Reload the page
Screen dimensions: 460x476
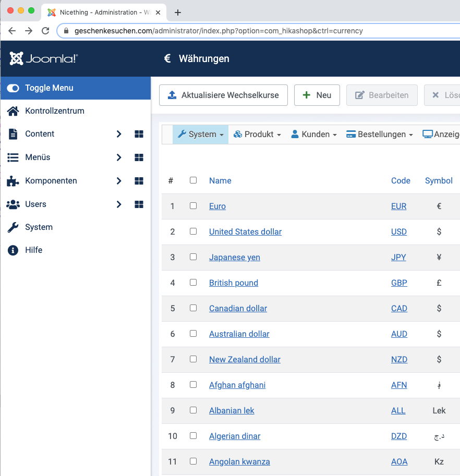(x=45, y=31)
